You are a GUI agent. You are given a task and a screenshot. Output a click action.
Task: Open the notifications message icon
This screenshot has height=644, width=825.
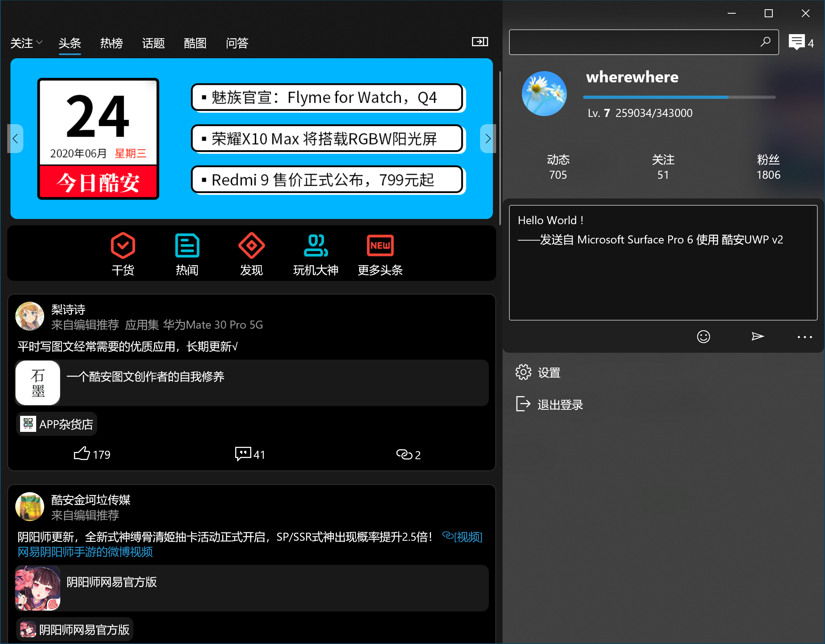(796, 42)
